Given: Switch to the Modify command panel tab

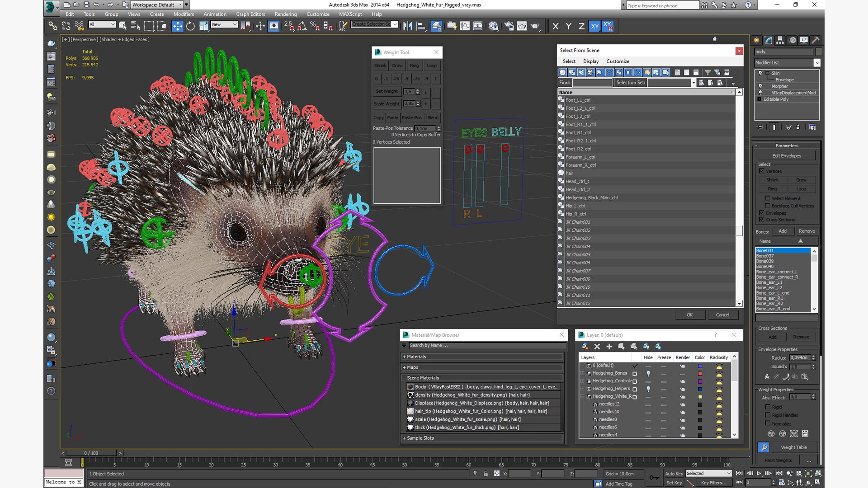Looking at the screenshot, I should tap(769, 40).
